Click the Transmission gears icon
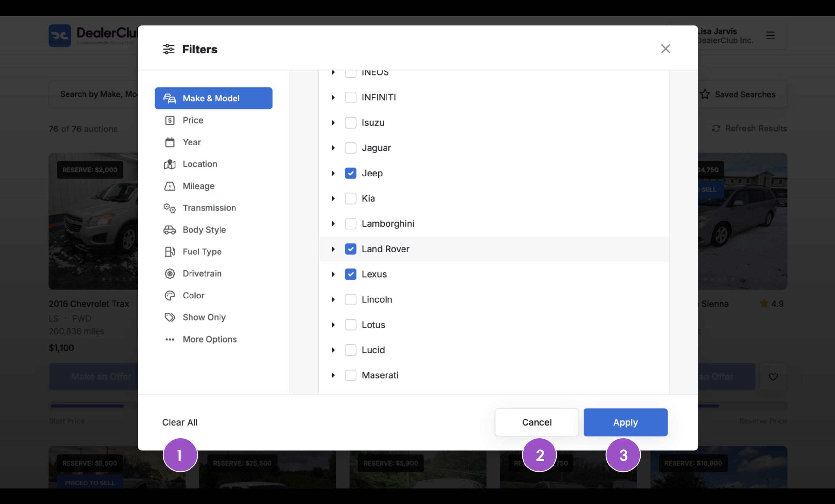835x504 pixels. point(169,208)
